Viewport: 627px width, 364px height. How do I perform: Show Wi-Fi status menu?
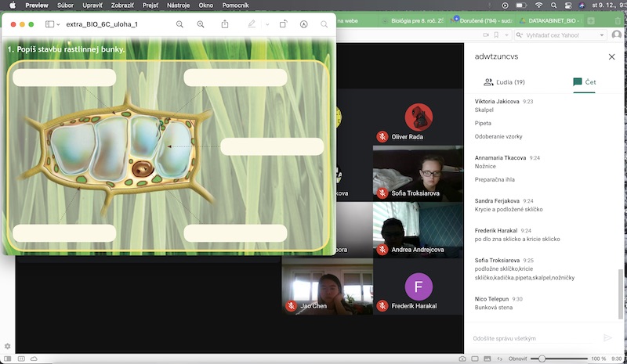pos(539,5)
